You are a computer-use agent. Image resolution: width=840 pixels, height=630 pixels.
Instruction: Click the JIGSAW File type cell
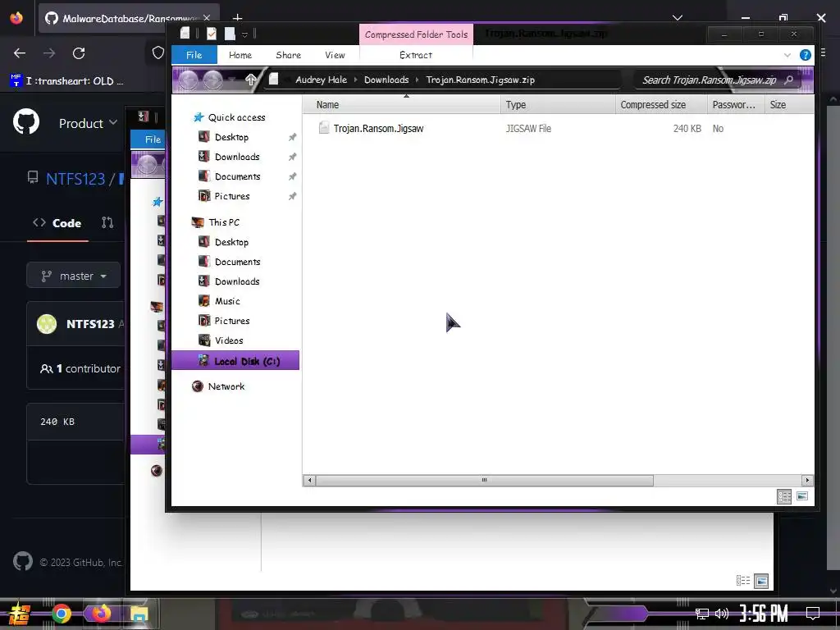tap(528, 129)
